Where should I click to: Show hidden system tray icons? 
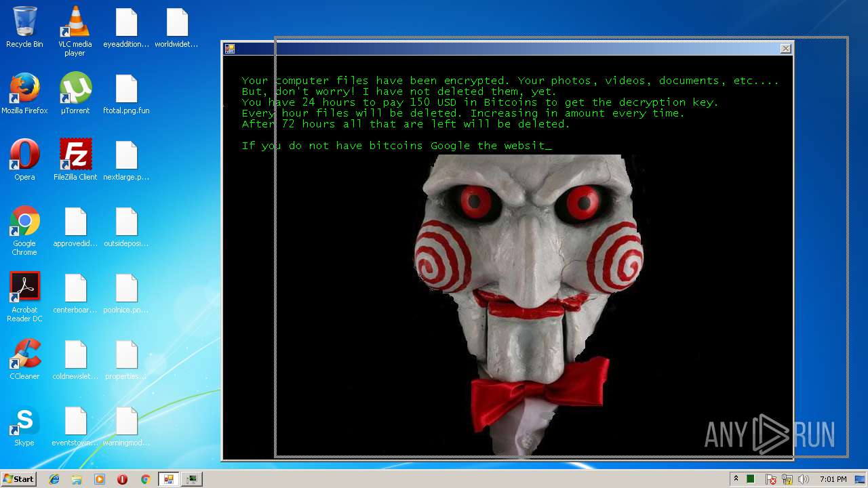[x=736, y=479]
